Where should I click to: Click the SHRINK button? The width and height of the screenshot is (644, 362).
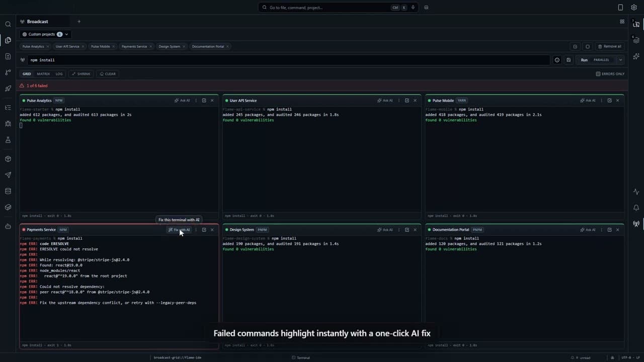[81, 74]
